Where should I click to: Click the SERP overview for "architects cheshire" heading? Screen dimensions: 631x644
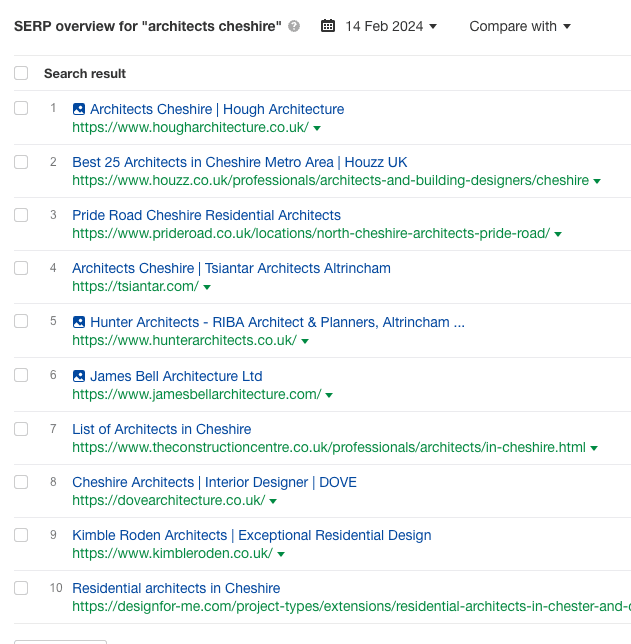coord(148,26)
